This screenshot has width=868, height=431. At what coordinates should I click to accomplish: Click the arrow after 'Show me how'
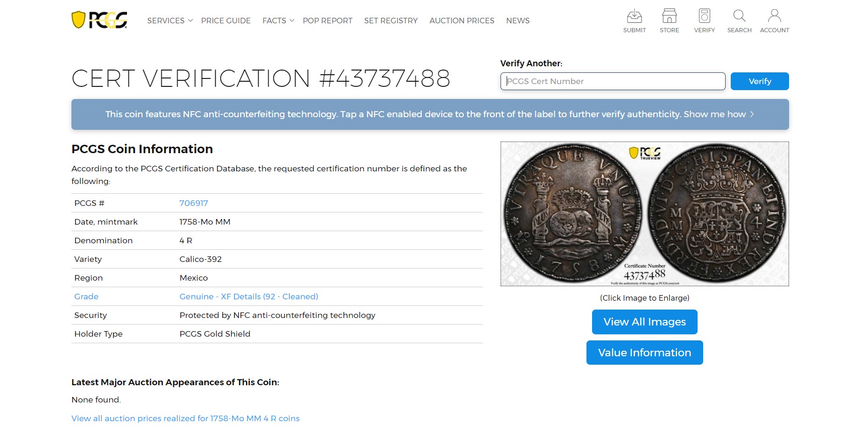pyautogui.click(x=752, y=114)
